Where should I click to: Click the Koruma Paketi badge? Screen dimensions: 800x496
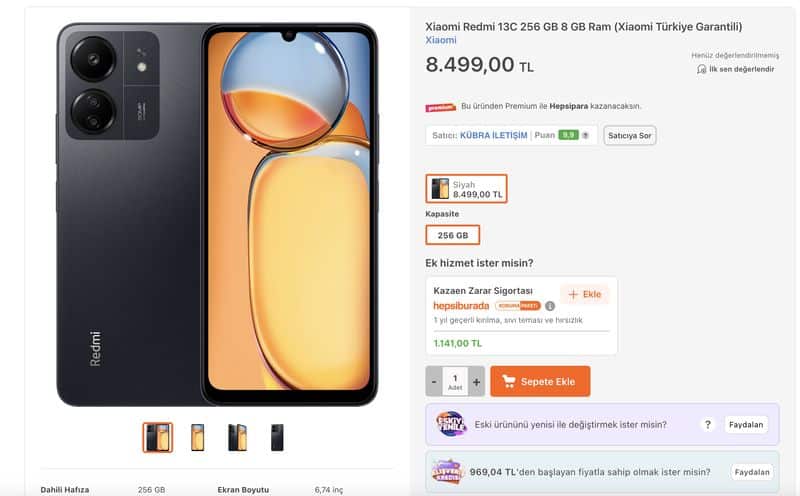(x=517, y=306)
